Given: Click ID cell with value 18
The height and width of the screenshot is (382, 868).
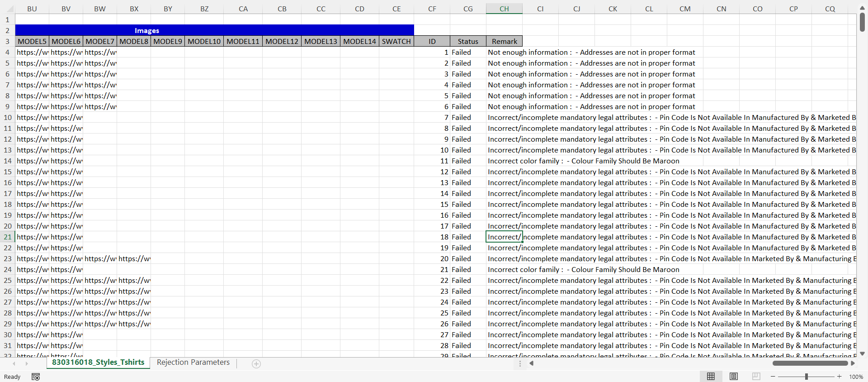Looking at the screenshot, I should click(x=432, y=237).
